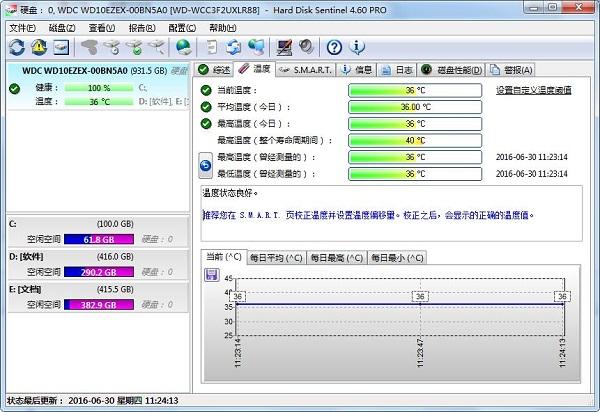600x412 pixels.
Task: Click the blue arrows send report icon
Action: click(x=233, y=47)
